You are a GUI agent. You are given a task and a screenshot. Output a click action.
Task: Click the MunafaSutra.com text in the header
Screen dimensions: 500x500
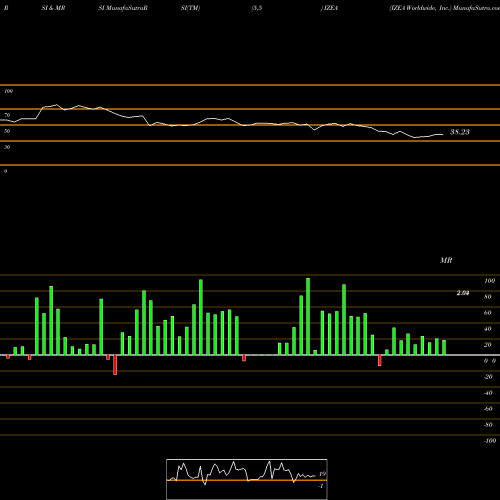click(476, 8)
